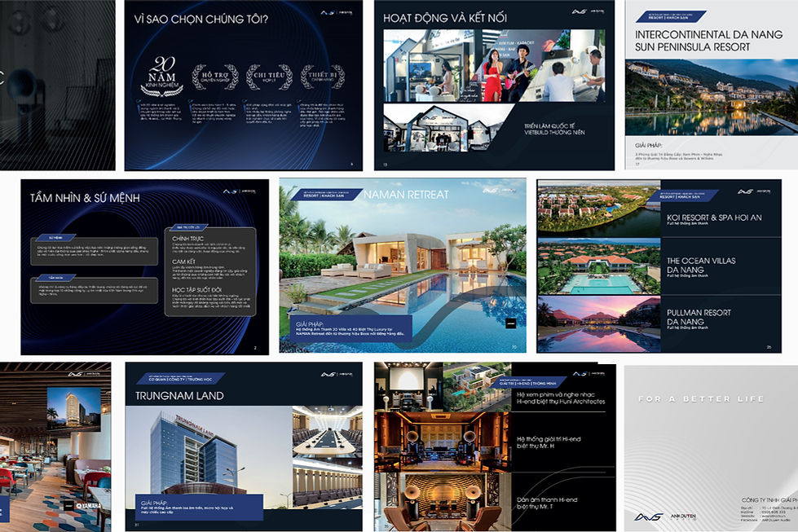Click the 'Cam kết' value heading
798x532 pixels.
point(183,262)
